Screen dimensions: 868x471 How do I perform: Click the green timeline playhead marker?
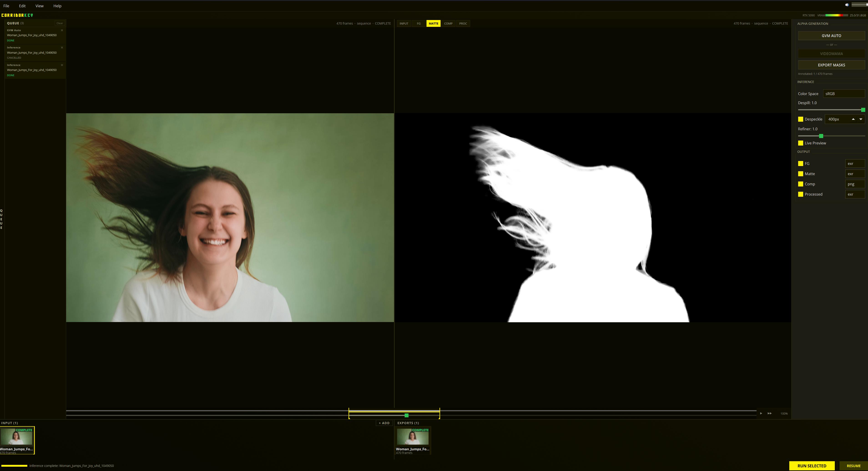point(406,416)
